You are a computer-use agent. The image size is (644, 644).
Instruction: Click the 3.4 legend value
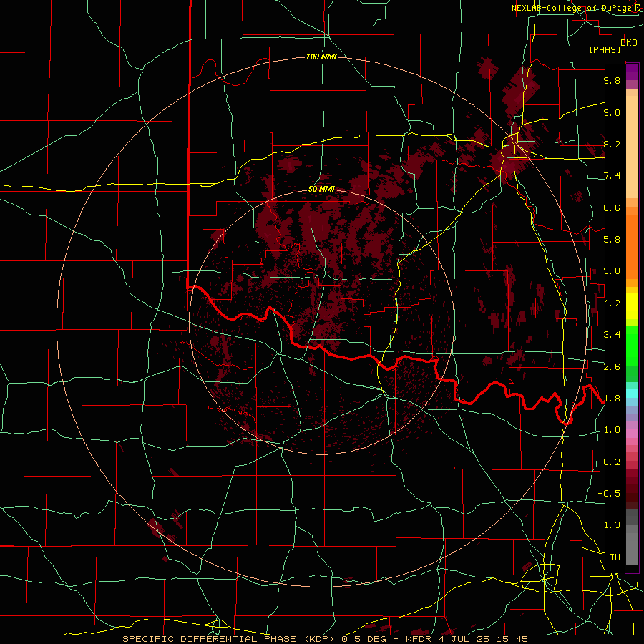[612, 335]
